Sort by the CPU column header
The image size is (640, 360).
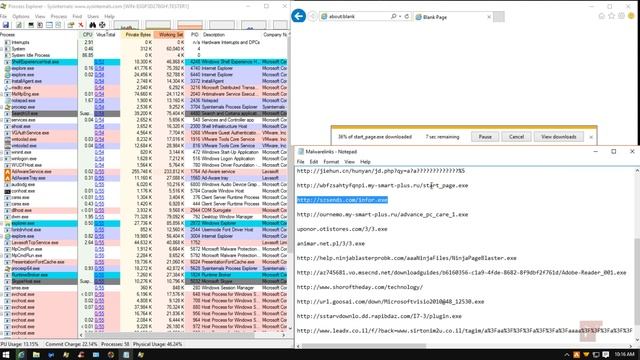[87, 35]
